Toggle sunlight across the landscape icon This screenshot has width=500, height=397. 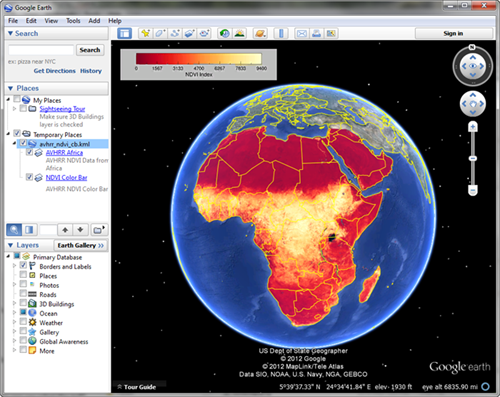click(240, 33)
